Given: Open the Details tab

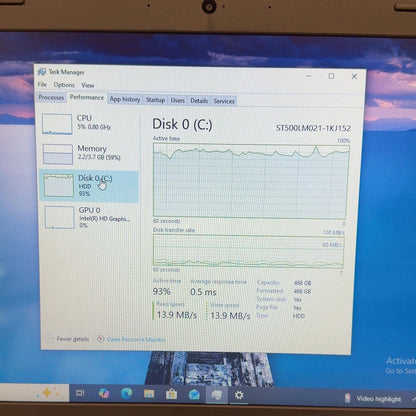Looking at the screenshot, I should point(199,101).
